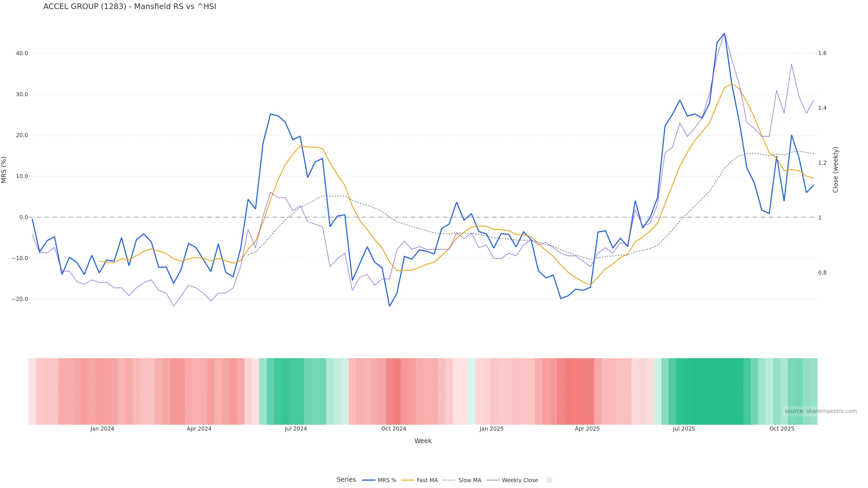Click the 40.0 tick on the MRS axis
The image size is (868, 488).
[22, 53]
